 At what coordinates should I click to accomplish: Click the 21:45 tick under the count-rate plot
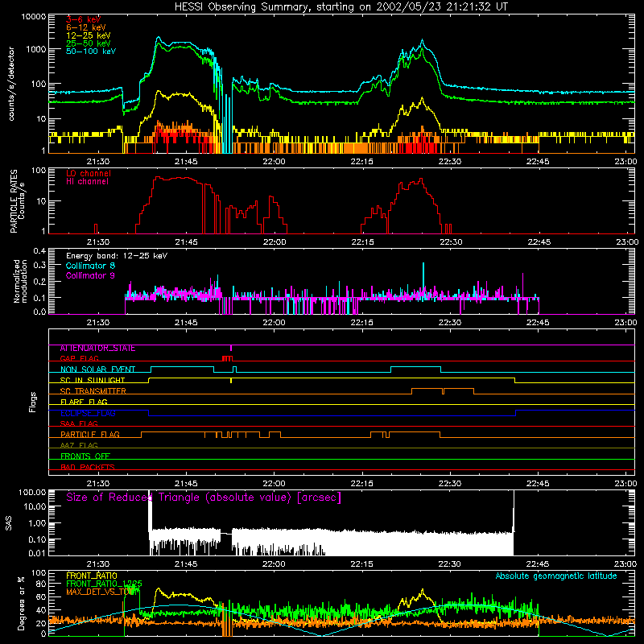186,162
